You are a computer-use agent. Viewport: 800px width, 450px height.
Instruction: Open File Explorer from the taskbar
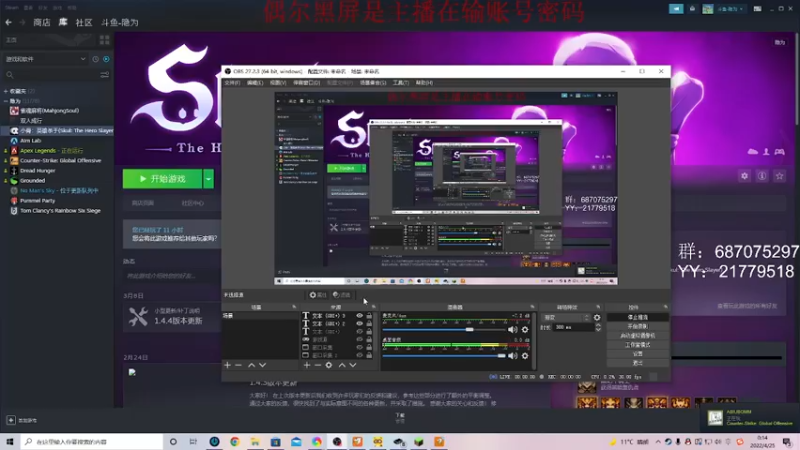255,441
